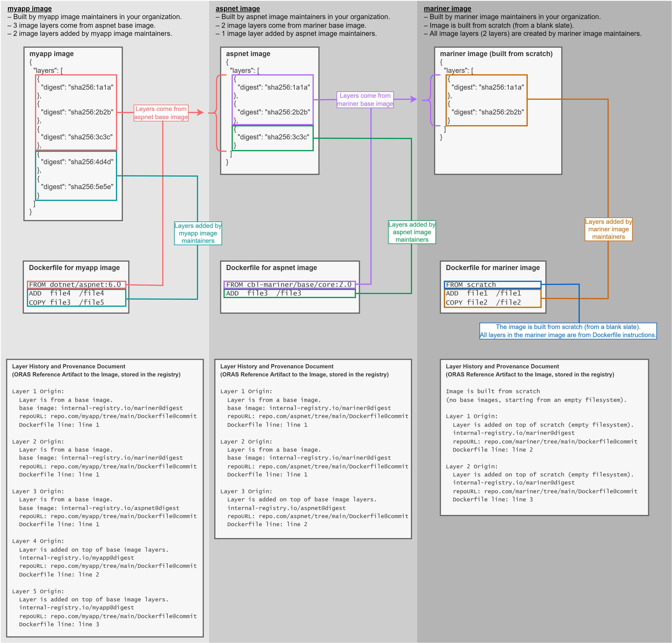Viewport: 672px width, 643px height.
Task: Select the 'FROM cbl-mariner/base/core:2.0' line
Action: (289, 284)
